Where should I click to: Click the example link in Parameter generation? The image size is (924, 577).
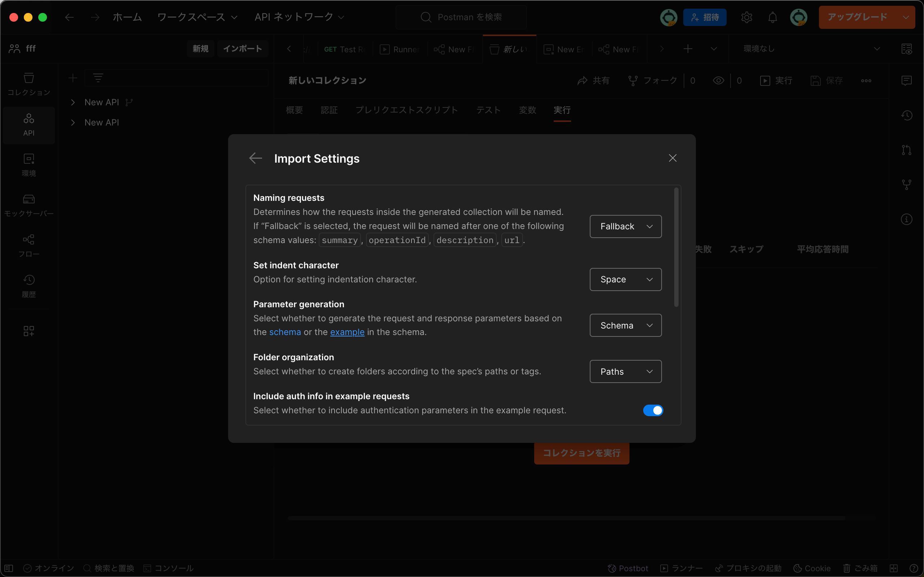click(347, 332)
